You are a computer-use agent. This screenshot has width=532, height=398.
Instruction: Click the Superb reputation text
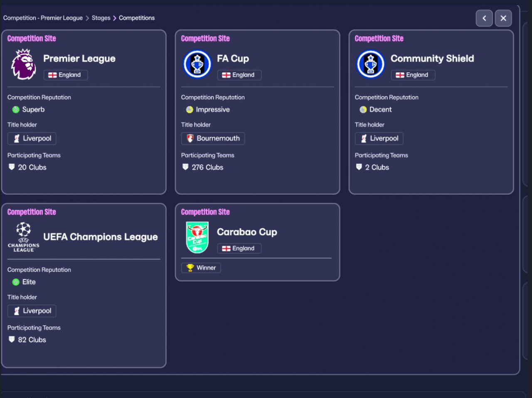[33, 110]
